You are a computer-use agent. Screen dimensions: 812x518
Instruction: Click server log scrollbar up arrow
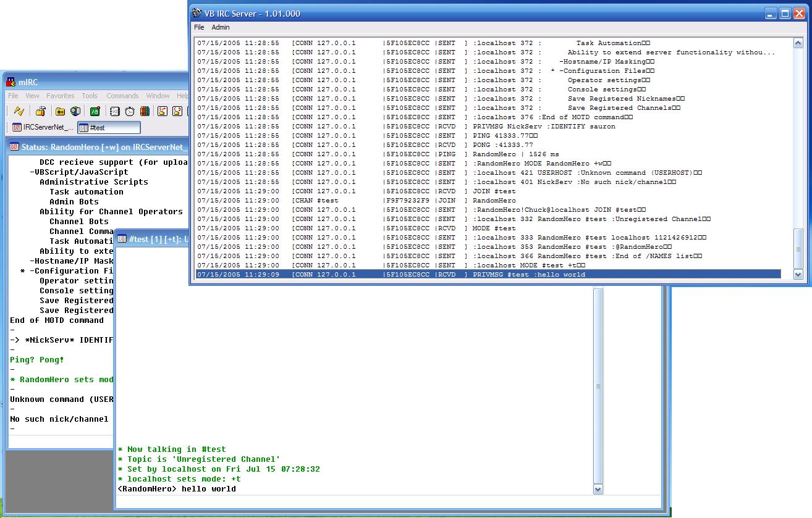(797, 43)
